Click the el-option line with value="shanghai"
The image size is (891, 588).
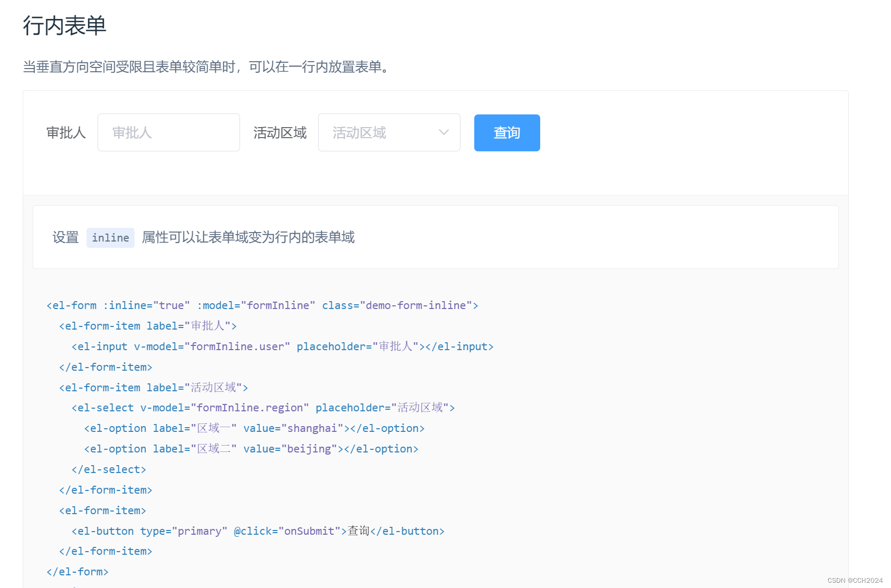(254, 428)
